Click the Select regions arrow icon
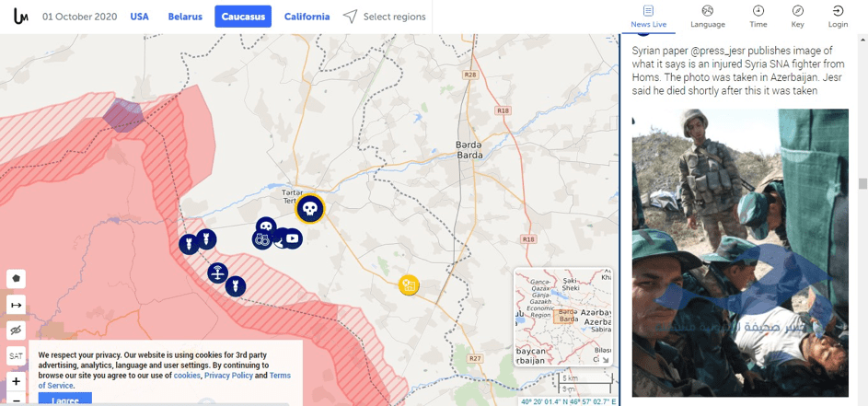868x406 pixels. [350, 17]
